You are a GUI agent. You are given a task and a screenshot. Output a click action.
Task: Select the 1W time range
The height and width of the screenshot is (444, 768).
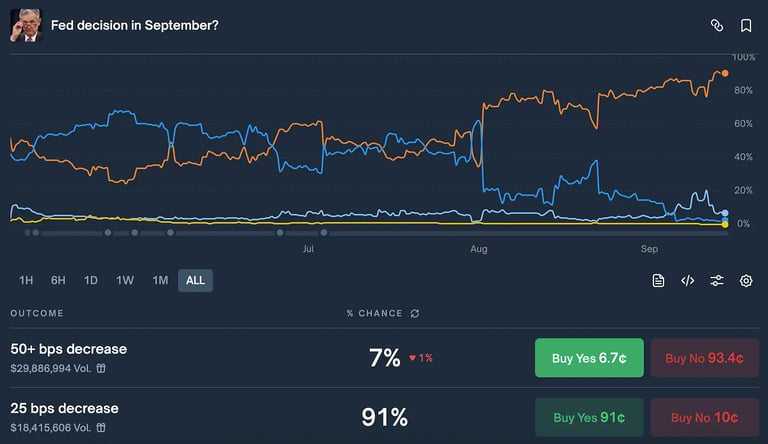click(125, 280)
